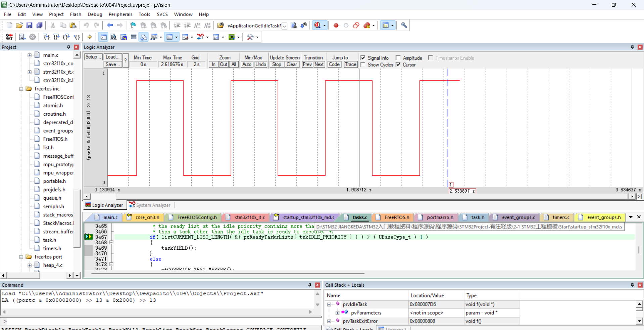The height and width of the screenshot is (330, 644).
Task: Expand the heap_4.c tree node
Action: point(30,265)
